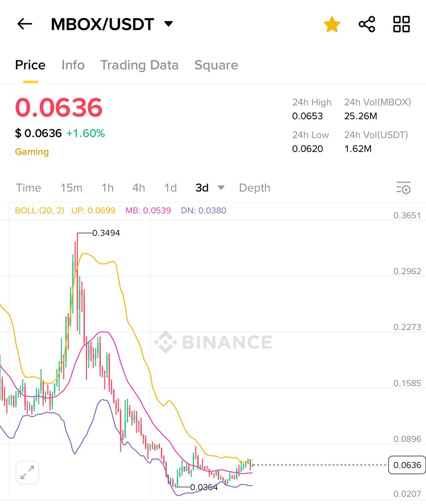Screen dimensions: 426x504
Task: Expand the 3d interval dropdown arrow
Action: pos(221,188)
